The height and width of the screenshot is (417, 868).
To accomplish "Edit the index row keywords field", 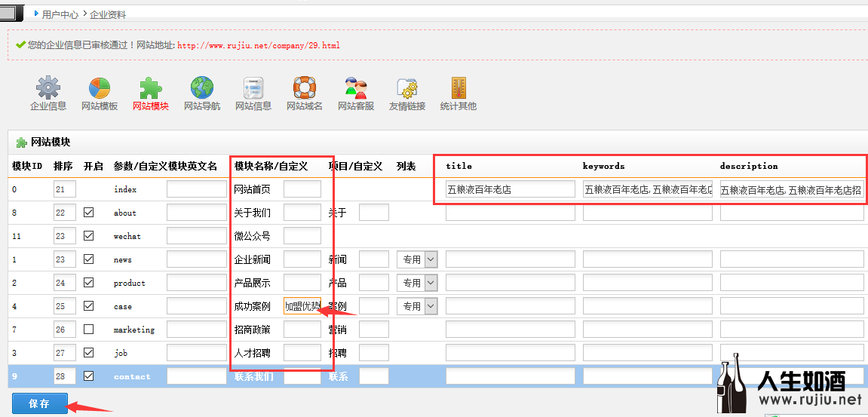I will click(x=648, y=189).
